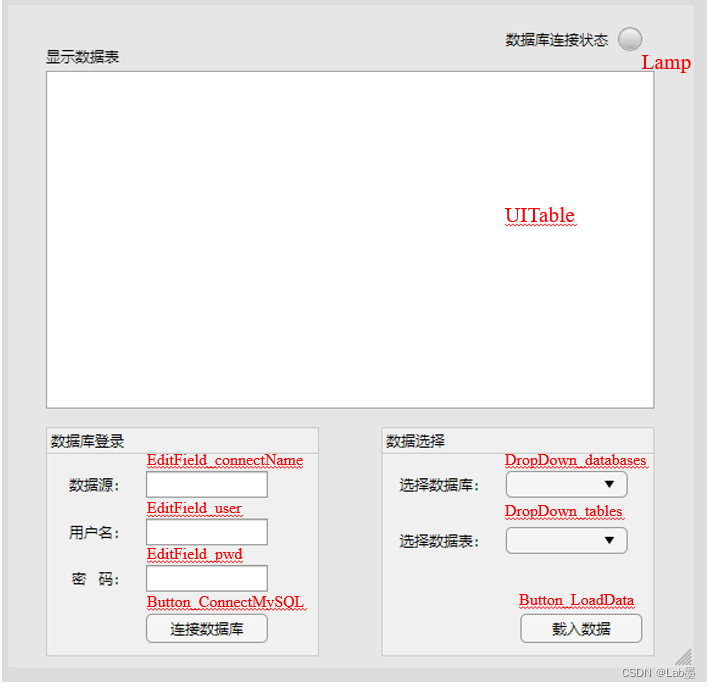Screen dimensions: 711x688
Task: Click the window resize grip
Action: pos(684,657)
